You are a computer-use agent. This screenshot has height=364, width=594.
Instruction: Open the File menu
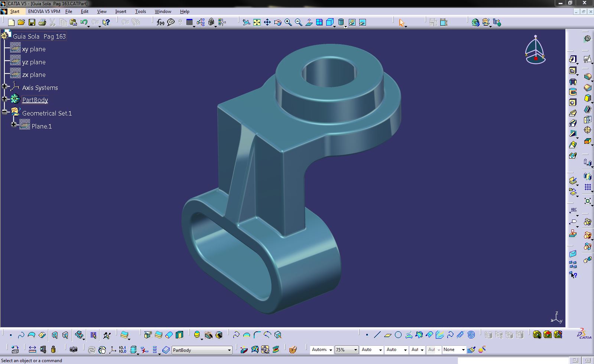(x=69, y=12)
